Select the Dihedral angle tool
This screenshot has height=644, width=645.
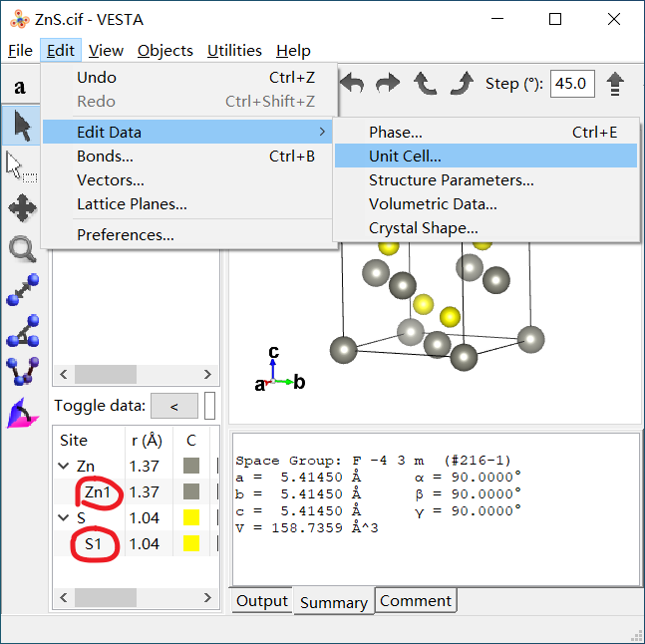click(23, 371)
